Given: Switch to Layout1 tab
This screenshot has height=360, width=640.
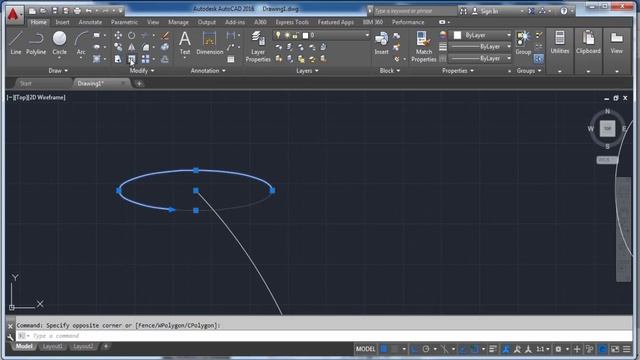Looking at the screenshot, I should pyautogui.click(x=53, y=347).
